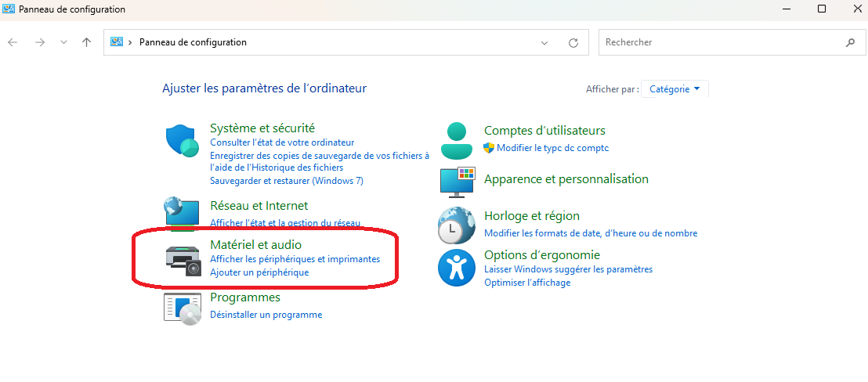Go forward with the right arrow
The image size is (868, 382).
click(x=40, y=42)
